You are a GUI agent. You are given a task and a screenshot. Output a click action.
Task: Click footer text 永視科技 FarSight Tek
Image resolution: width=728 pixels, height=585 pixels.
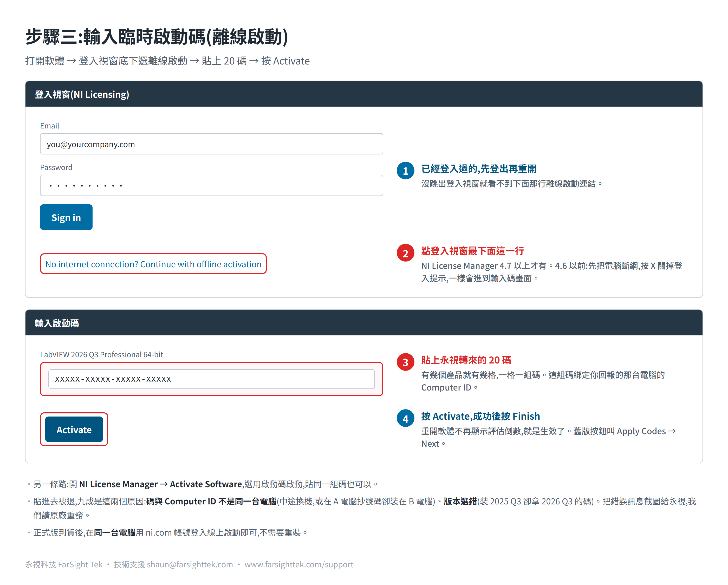[64, 565]
